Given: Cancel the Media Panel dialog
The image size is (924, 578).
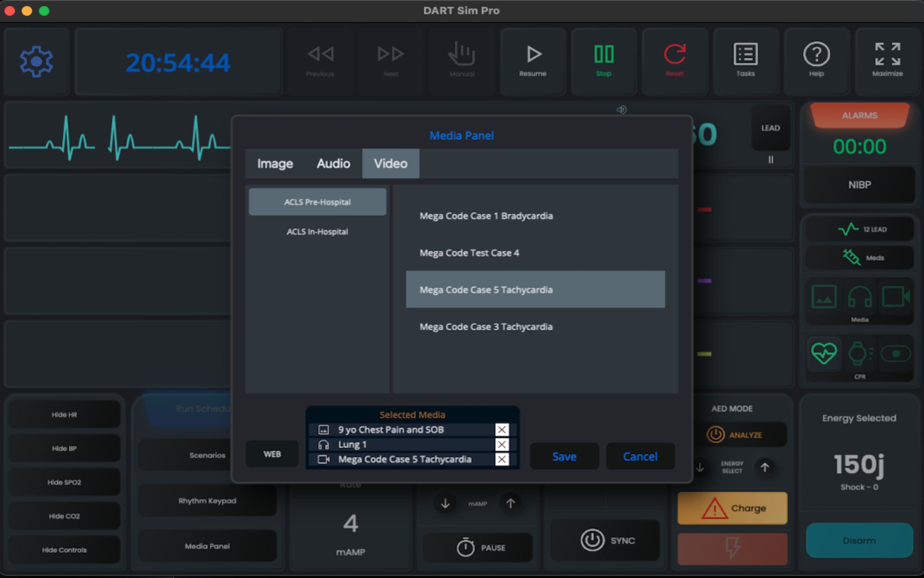Looking at the screenshot, I should (640, 456).
